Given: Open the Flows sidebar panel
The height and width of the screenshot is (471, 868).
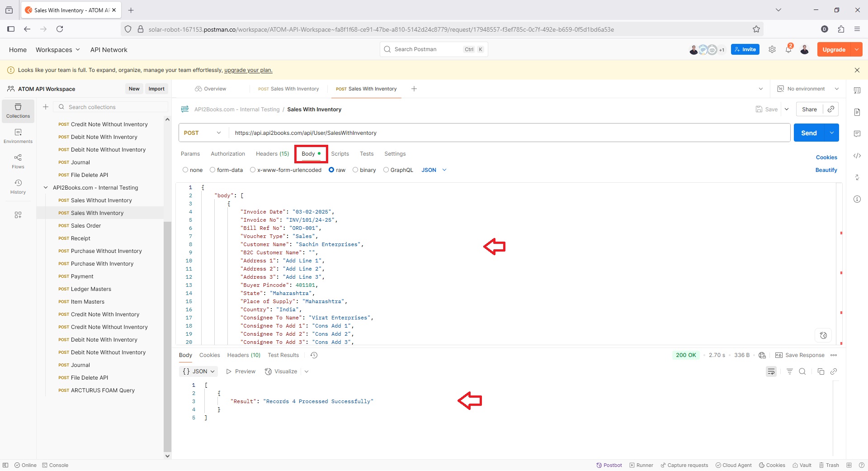Looking at the screenshot, I should pyautogui.click(x=18, y=161).
